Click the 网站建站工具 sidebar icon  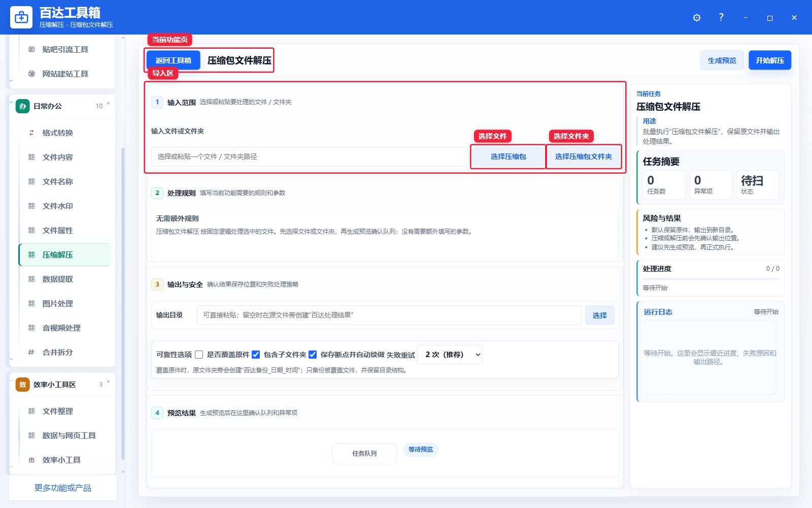(31, 74)
